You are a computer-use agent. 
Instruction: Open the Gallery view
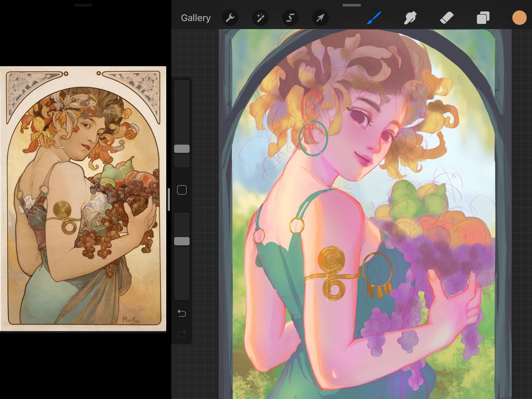196,18
